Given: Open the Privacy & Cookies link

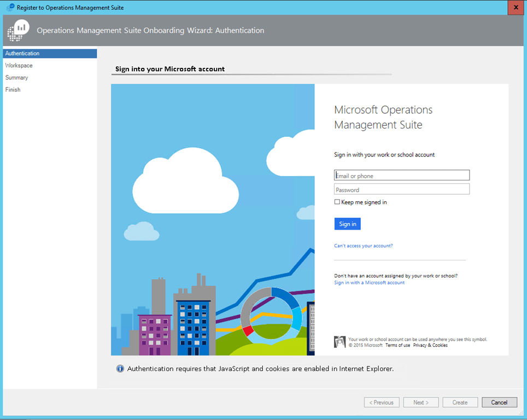Looking at the screenshot, I should click(430, 345).
